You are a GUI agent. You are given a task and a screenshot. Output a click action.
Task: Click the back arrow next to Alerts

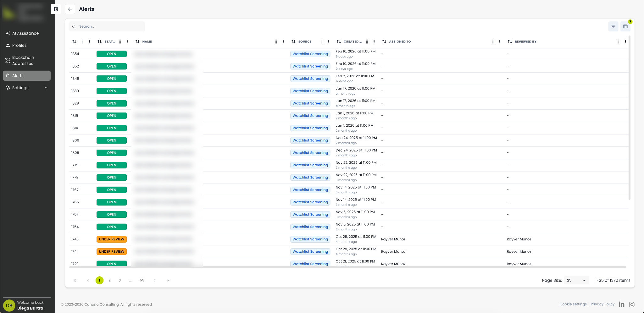[x=70, y=9]
